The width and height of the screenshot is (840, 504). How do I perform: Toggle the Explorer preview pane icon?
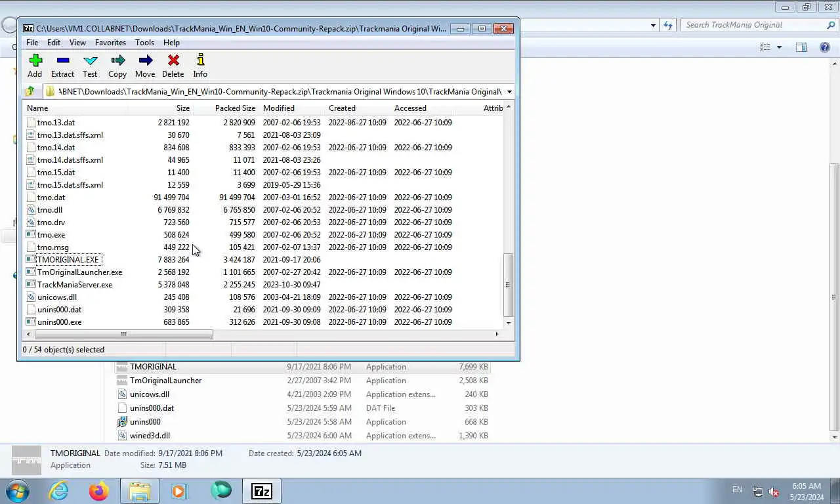coord(801,47)
